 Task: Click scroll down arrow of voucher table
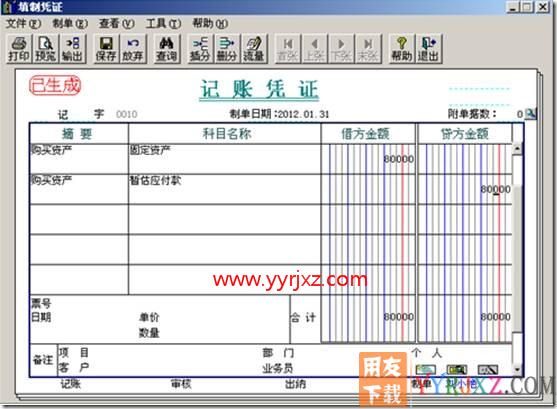click(517, 370)
